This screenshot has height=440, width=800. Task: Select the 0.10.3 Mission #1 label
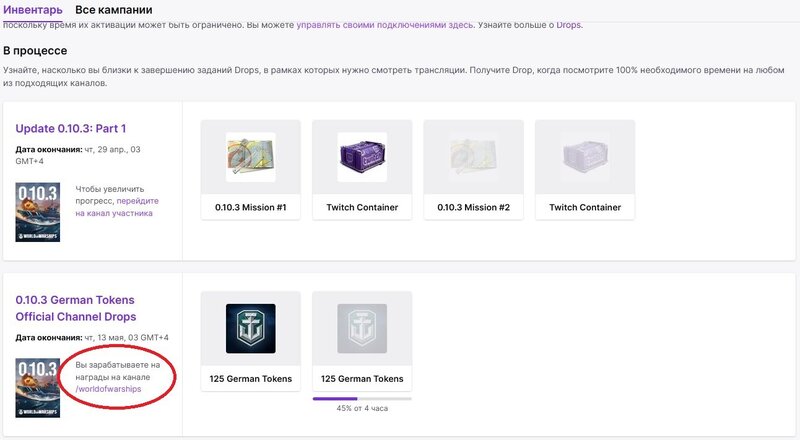point(251,207)
